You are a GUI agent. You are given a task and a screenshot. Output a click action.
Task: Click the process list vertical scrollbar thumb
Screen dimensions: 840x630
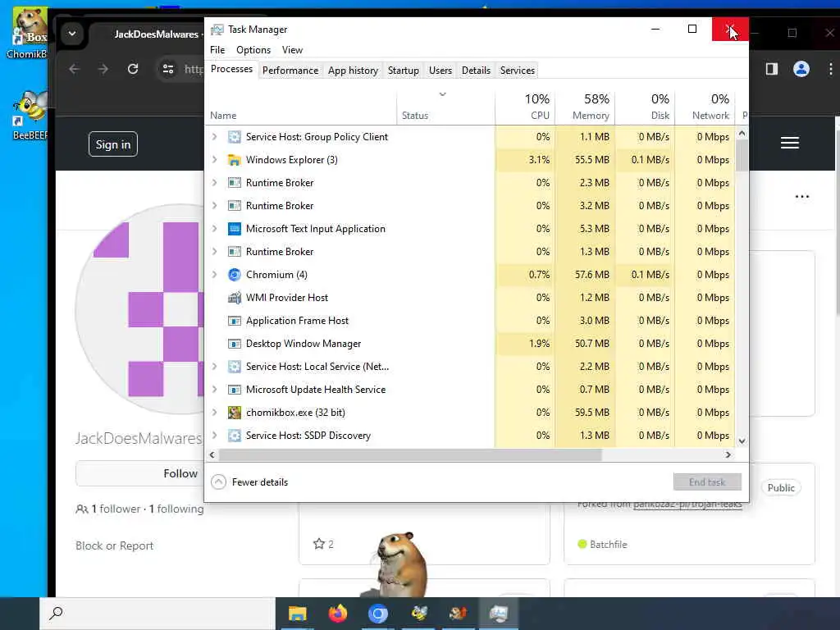(x=742, y=155)
